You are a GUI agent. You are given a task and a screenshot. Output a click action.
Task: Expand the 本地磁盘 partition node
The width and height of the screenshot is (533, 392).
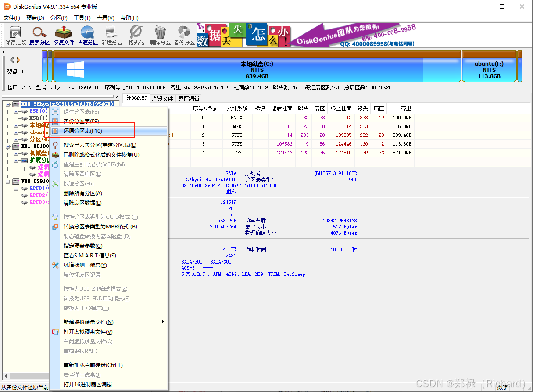click(x=16, y=125)
